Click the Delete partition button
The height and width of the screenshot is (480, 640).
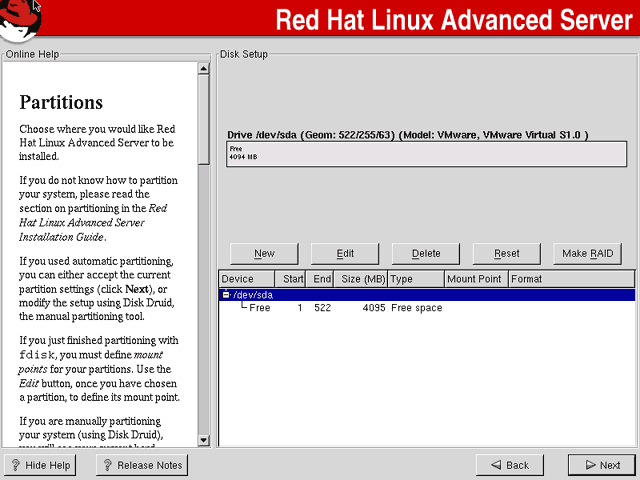click(x=426, y=253)
